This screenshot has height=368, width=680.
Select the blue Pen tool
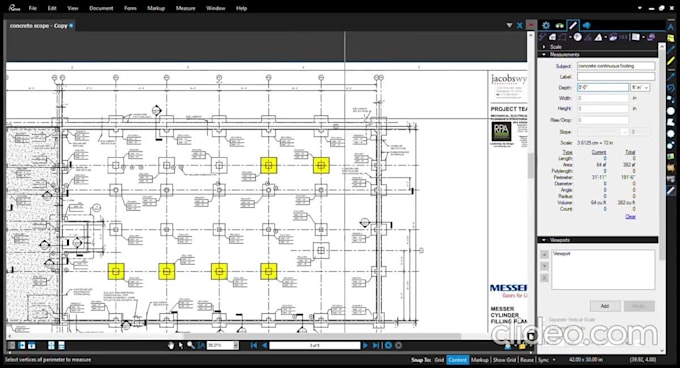[x=671, y=50]
